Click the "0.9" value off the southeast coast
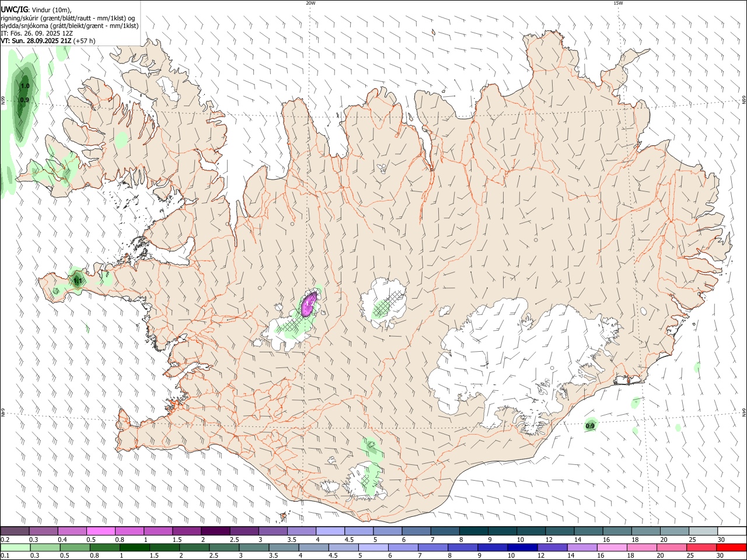The image size is (747, 560). [x=590, y=426]
